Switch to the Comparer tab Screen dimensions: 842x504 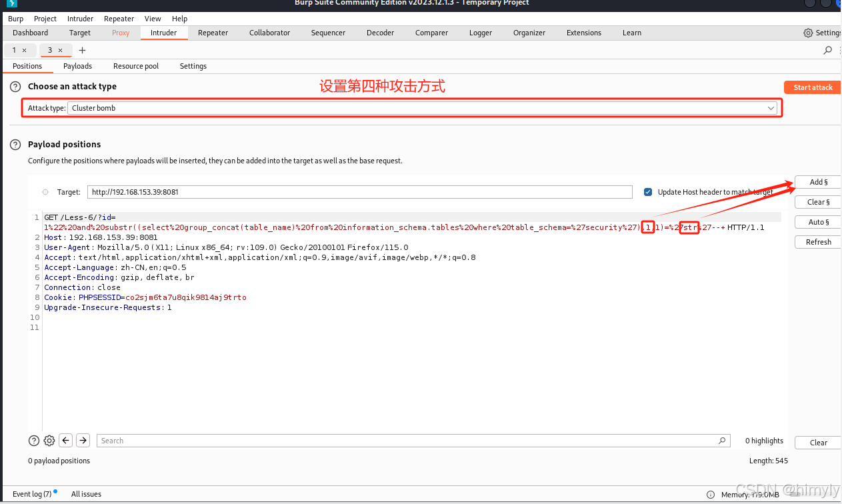click(432, 33)
